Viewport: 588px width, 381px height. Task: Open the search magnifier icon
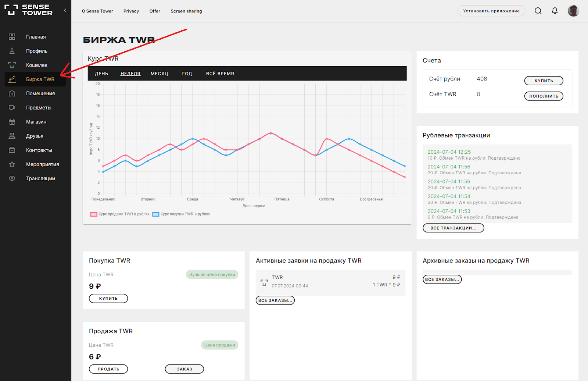pos(538,11)
